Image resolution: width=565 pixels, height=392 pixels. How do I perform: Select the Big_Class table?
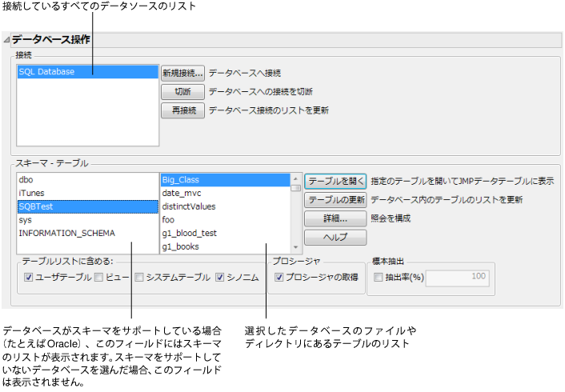[225, 180]
